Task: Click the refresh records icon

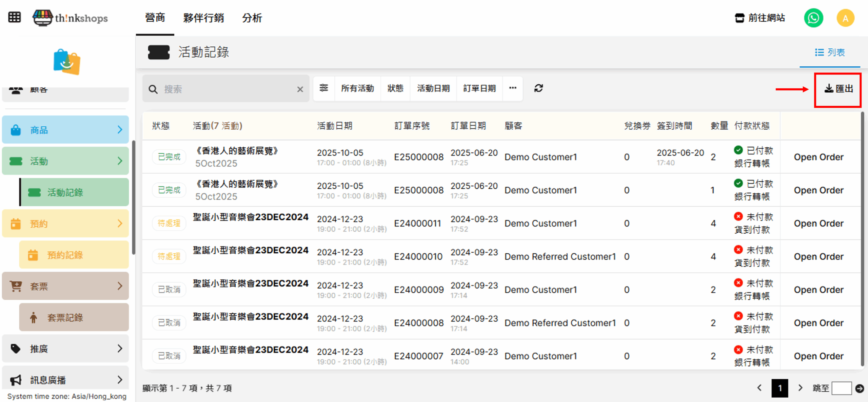Action: tap(538, 88)
